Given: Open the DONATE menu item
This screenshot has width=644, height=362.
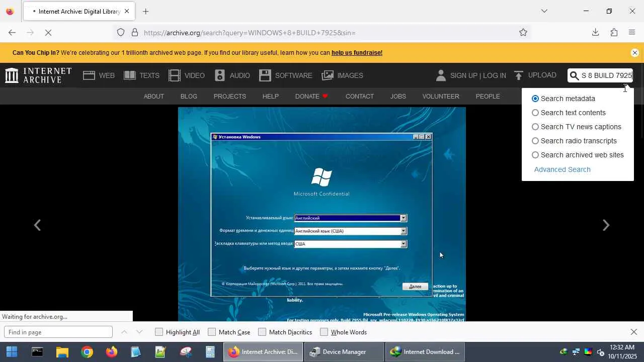Looking at the screenshot, I should [311, 96].
